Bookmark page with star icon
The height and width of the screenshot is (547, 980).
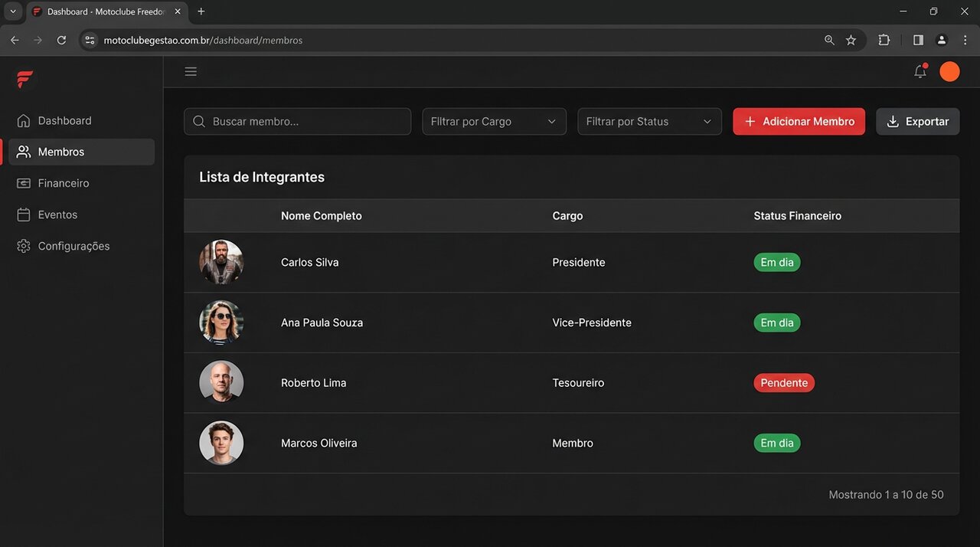(x=851, y=40)
